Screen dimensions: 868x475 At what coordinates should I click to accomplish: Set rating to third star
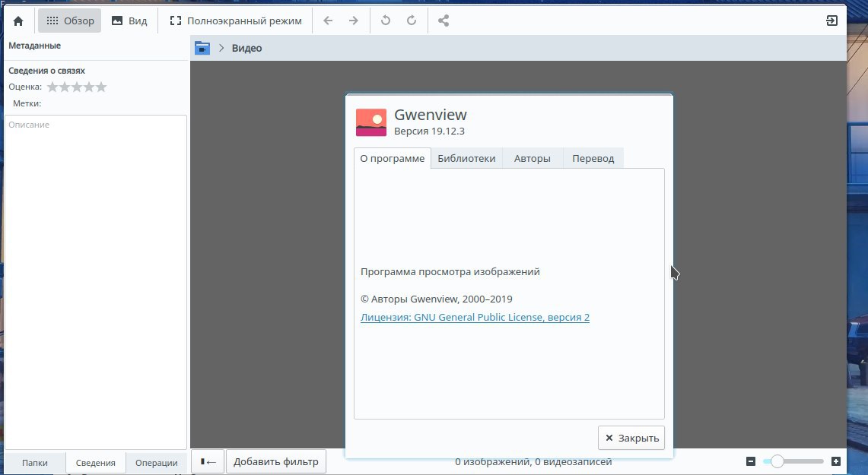pyautogui.click(x=77, y=87)
